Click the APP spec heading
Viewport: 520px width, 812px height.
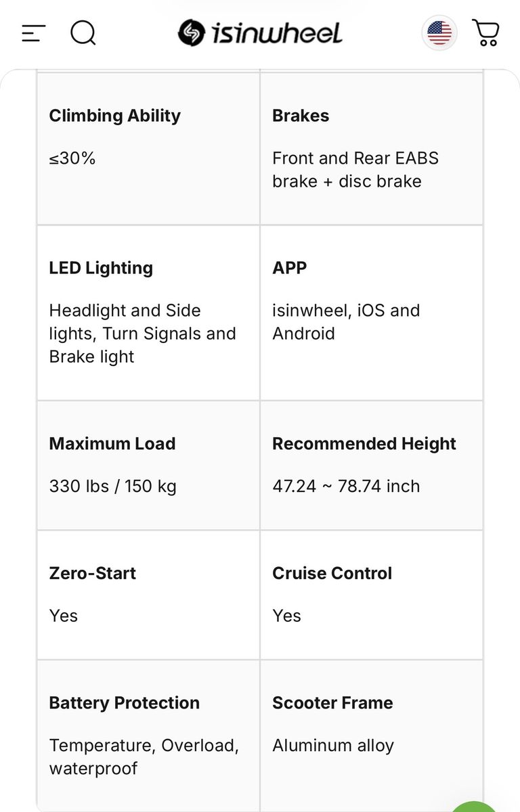point(289,268)
